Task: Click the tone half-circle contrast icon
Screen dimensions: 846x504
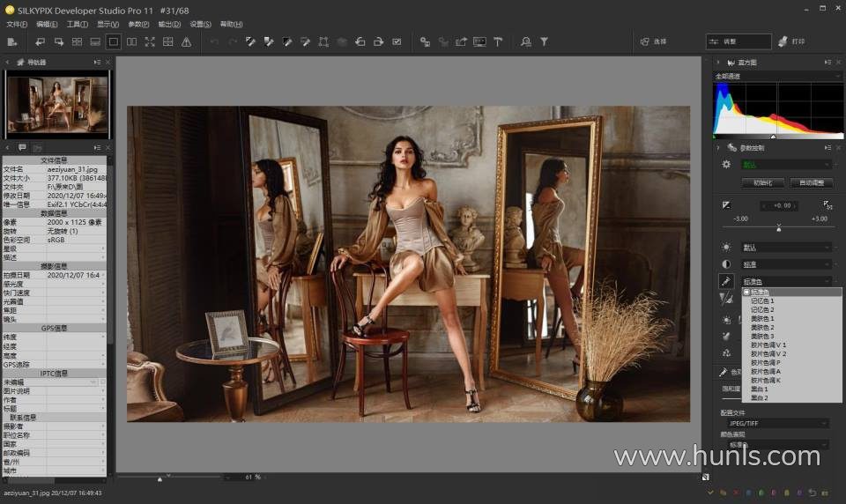Action: pos(726,263)
